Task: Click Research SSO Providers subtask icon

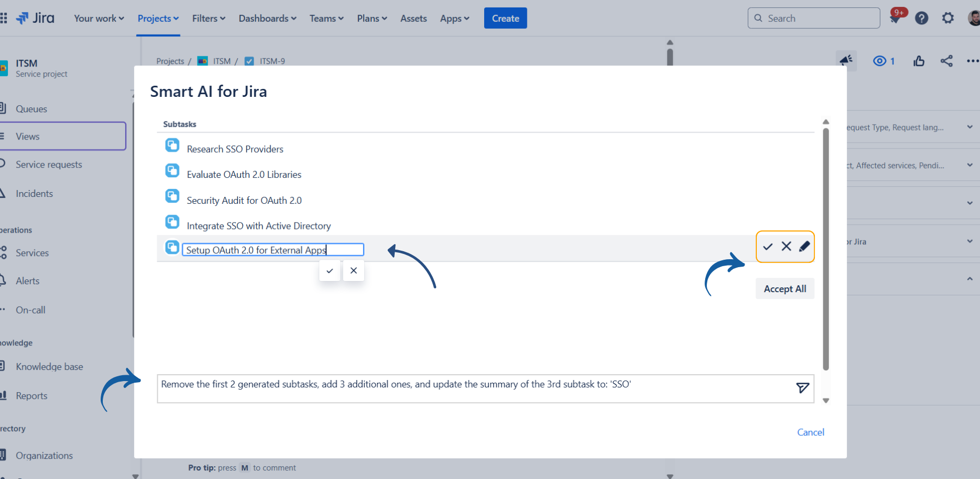Action: 172,145
